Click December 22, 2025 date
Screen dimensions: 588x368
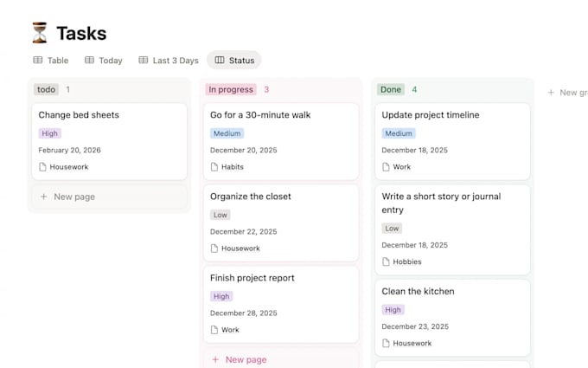(243, 232)
